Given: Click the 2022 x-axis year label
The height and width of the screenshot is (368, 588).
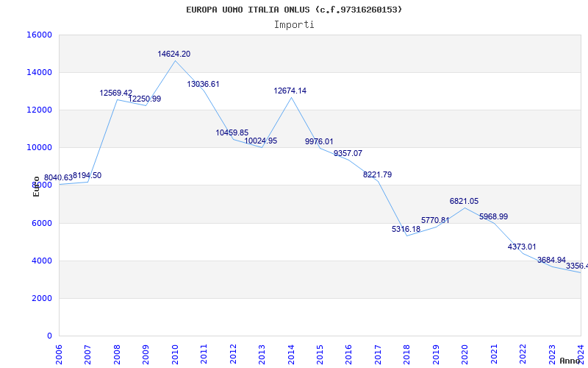Looking at the screenshot, I should tap(523, 354).
